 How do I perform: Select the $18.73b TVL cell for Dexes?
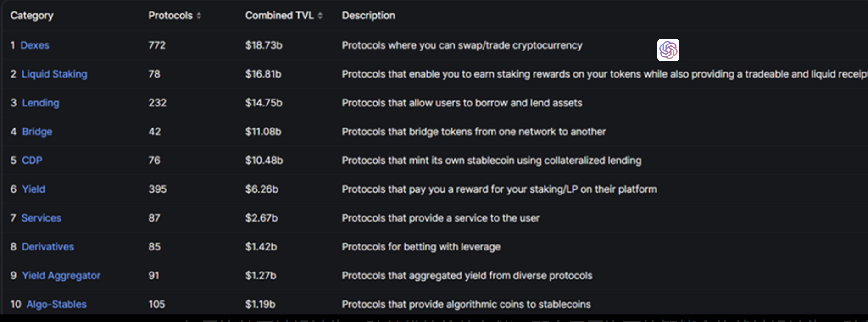point(264,45)
